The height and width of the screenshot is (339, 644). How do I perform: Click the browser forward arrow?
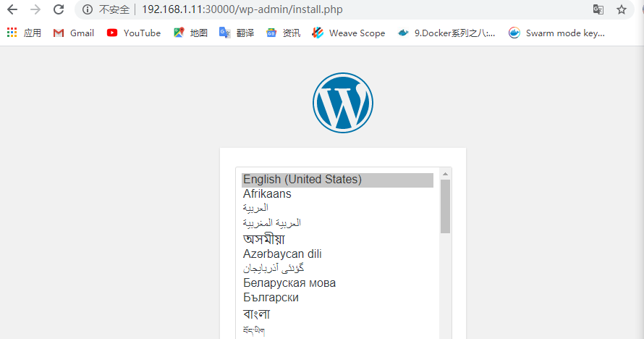(x=35, y=9)
